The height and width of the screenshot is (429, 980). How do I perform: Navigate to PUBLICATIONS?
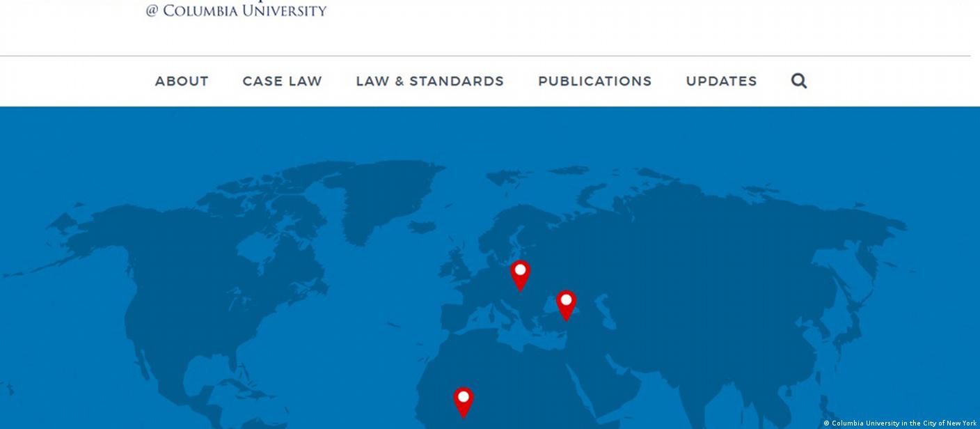[x=594, y=81]
